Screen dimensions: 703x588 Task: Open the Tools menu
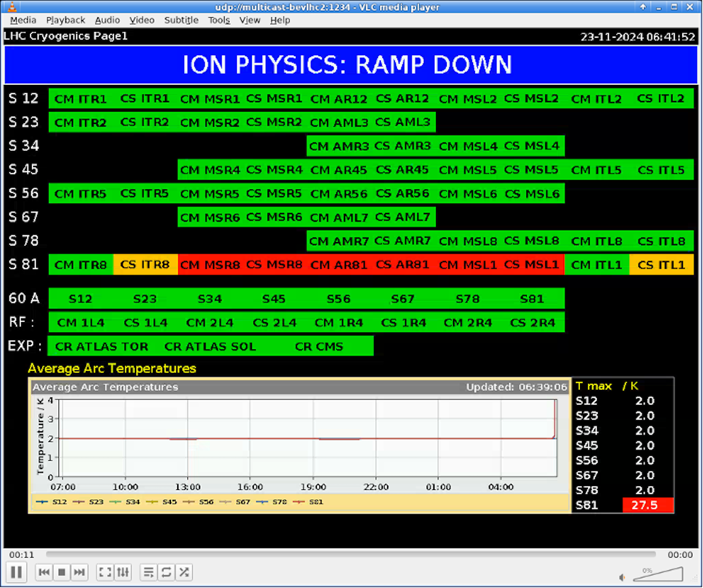[x=219, y=20]
